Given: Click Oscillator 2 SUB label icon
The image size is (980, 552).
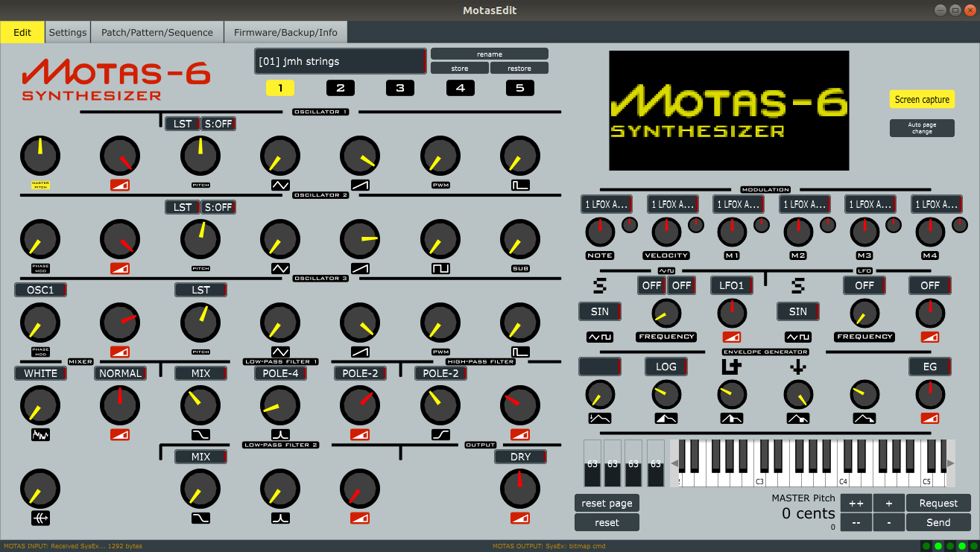Looking at the screenshot, I should click(520, 268).
